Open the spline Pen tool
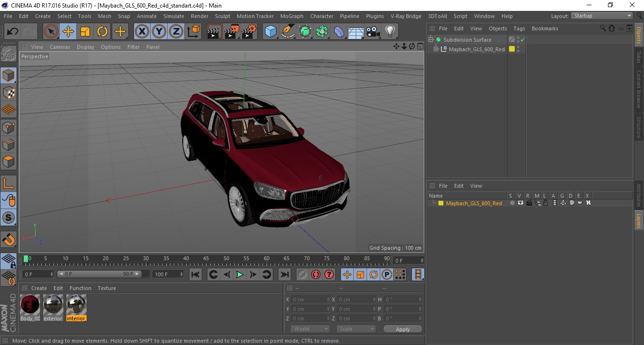Viewport: 644px width, 345px height. coord(288,32)
